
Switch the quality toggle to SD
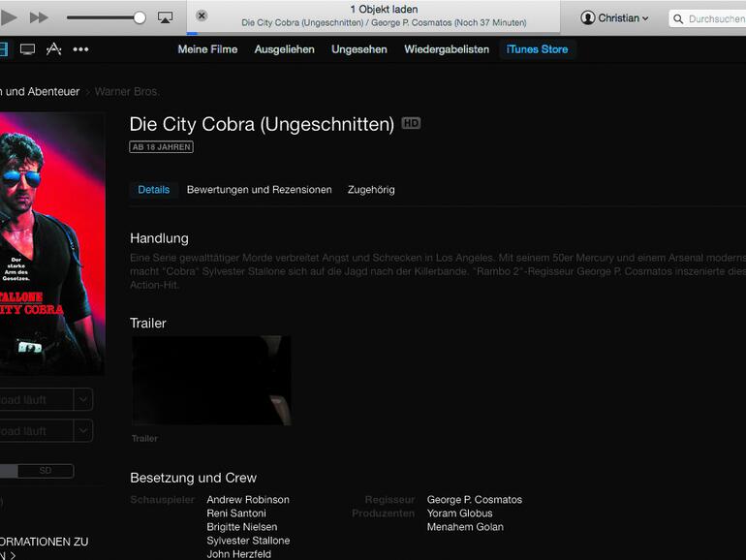click(x=46, y=471)
